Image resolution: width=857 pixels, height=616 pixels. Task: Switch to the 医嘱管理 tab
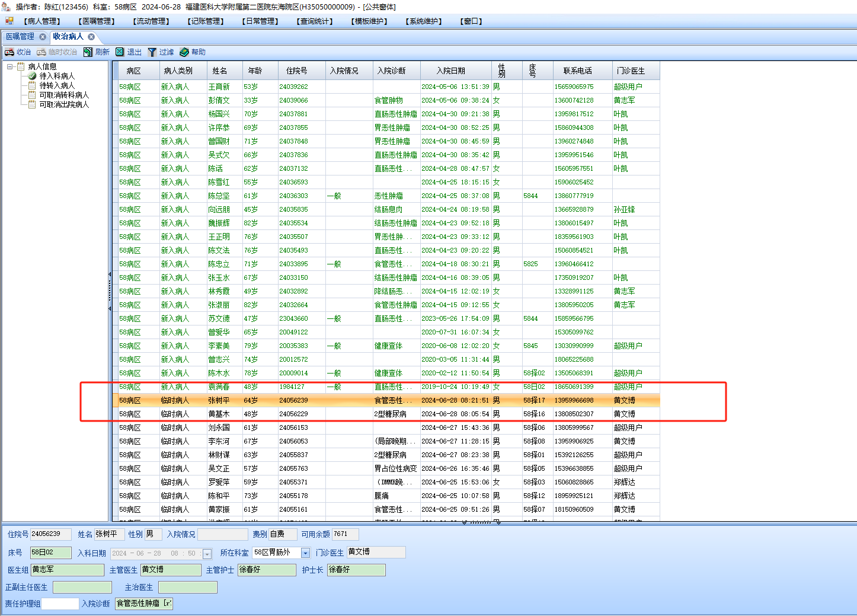coord(20,37)
